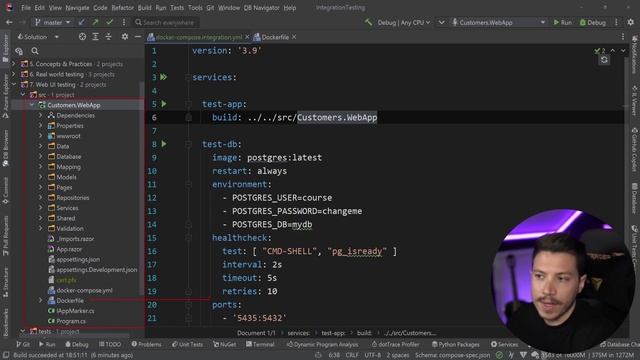Select docker-compose.yml in tree
The image size is (640, 360).
(84, 290)
